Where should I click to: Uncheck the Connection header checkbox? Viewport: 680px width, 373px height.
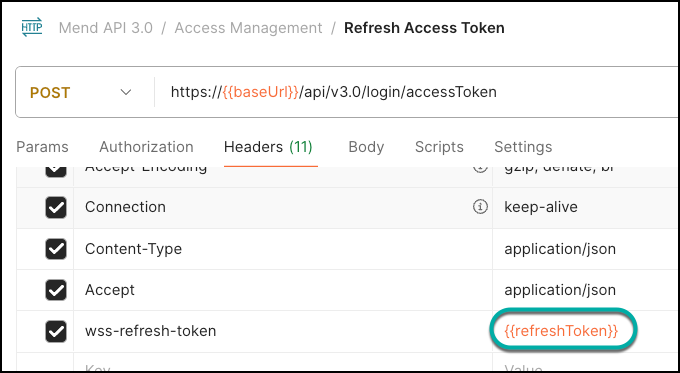[x=56, y=207]
